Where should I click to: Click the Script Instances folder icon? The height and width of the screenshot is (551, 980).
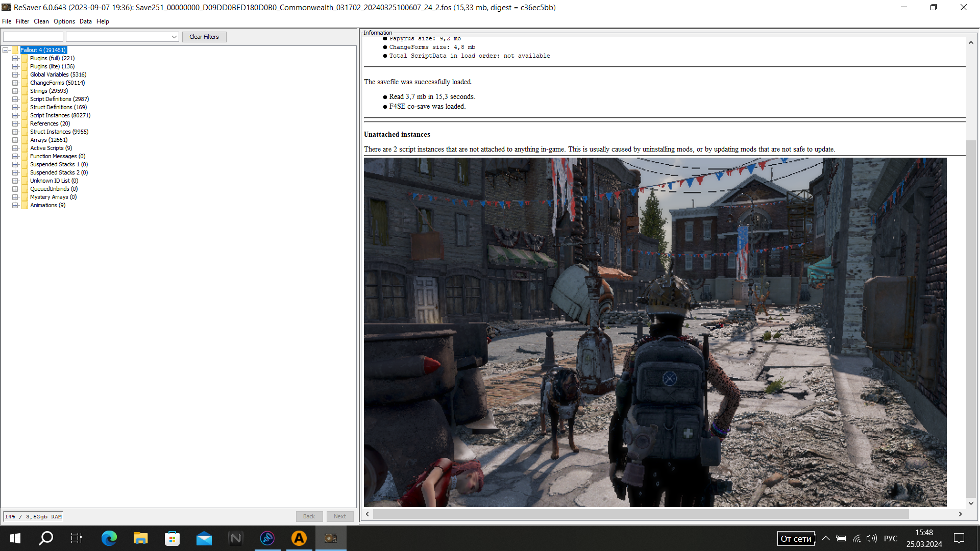tap(24, 115)
